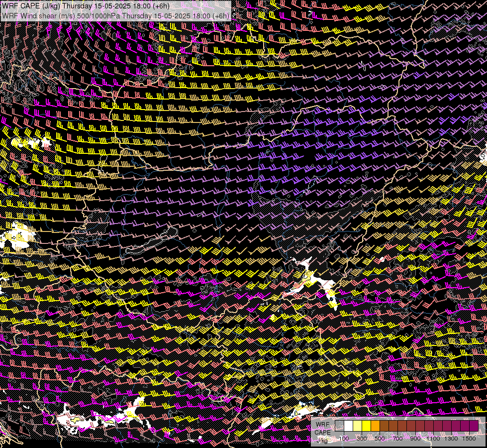Click the legend value 1100
The height and width of the screenshot is (448, 487).
tap(433, 439)
